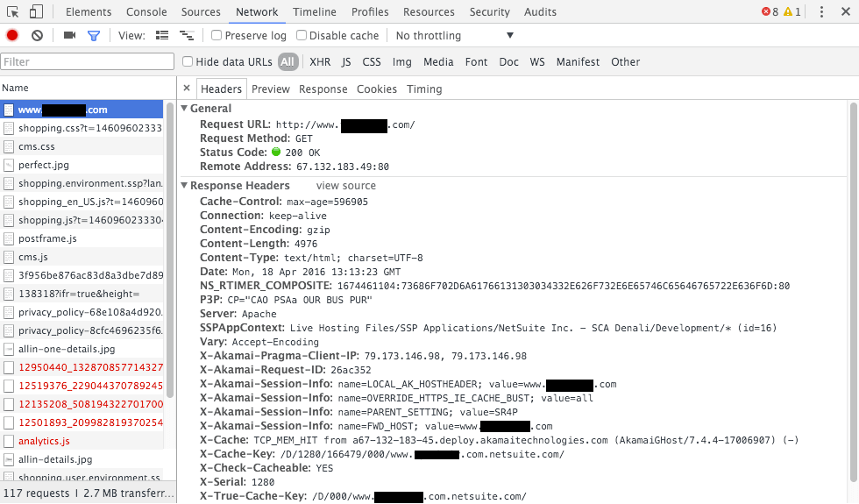Click into the Filter text field
859x504 pixels.
coord(88,62)
